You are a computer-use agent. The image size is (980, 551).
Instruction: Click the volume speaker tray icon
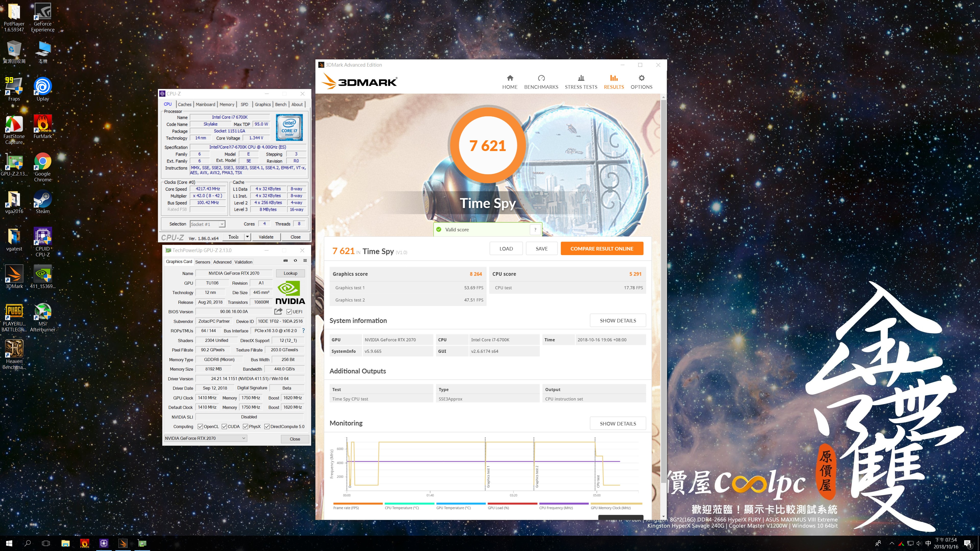pyautogui.click(x=919, y=543)
